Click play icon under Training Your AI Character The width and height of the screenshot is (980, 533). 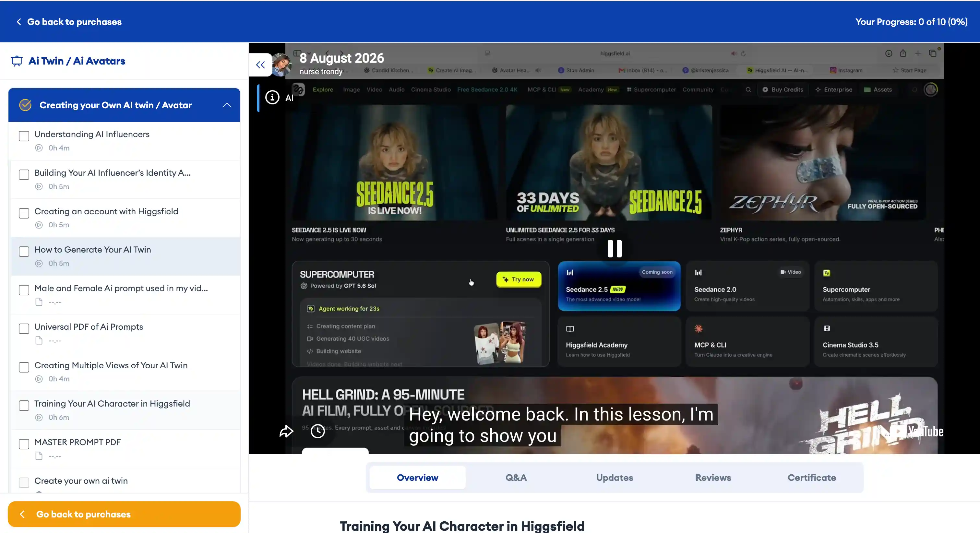click(x=39, y=417)
